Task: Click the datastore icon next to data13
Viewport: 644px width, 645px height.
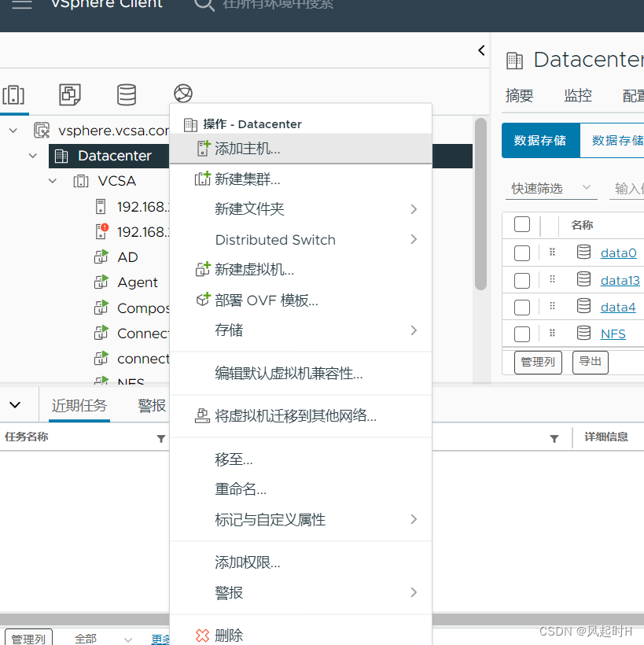Action: pyautogui.click(x=583, y=279)
